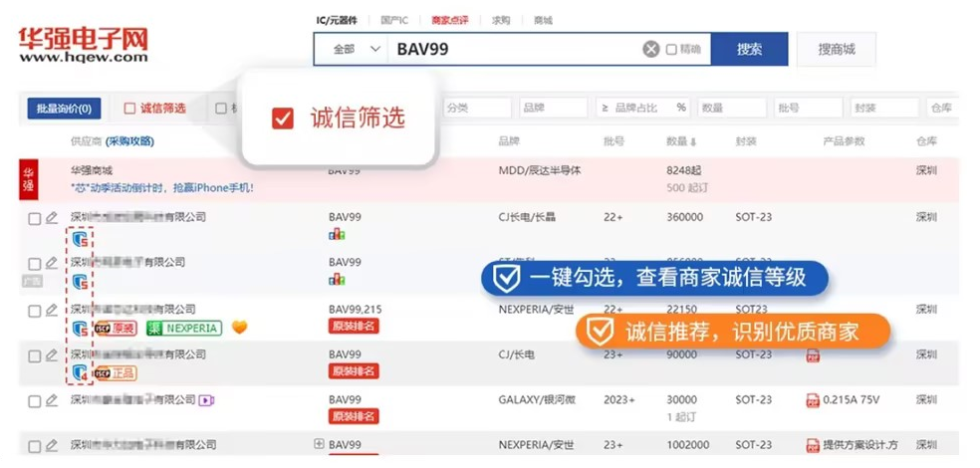Open the 华强商城 supplier link
Viewport: 980px width, 468px height.
tap(92, 170)
